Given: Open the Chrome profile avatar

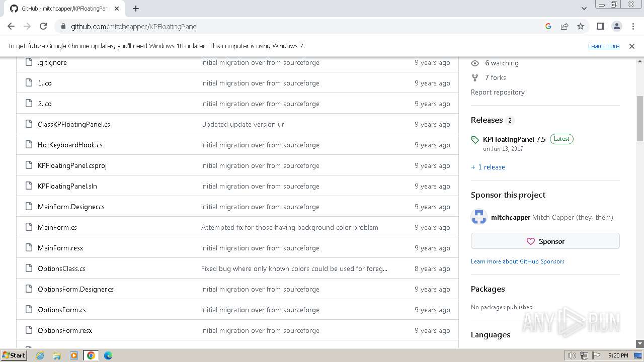Looking at the screenshot, I should tap(616, 26).
